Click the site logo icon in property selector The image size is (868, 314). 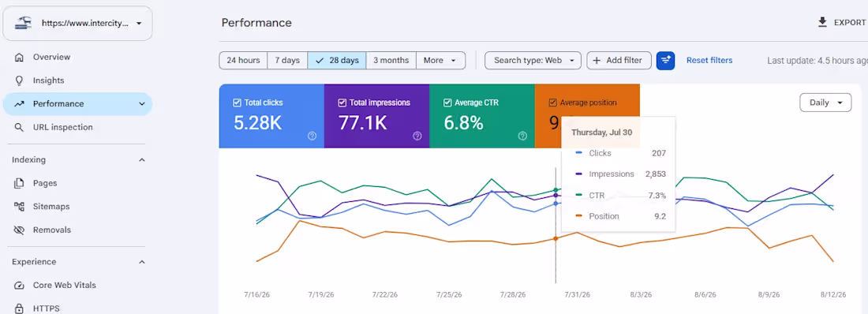[x=23, y=23]
